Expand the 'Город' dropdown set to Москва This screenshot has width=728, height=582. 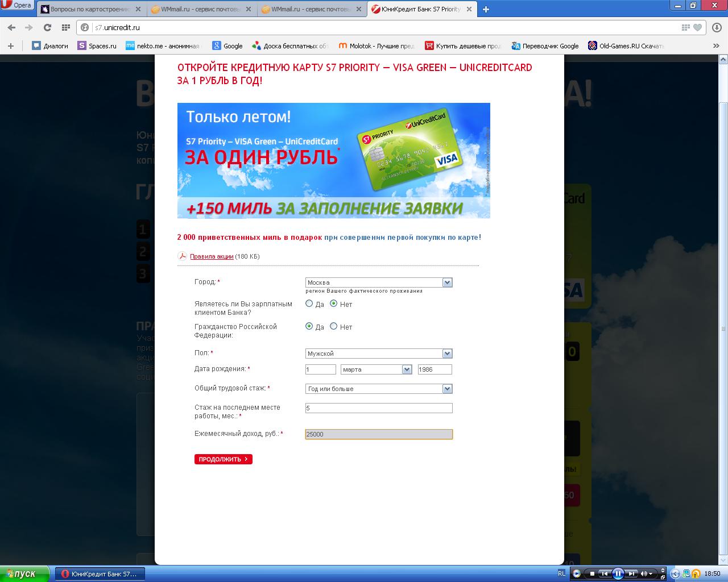click(379, 282)
